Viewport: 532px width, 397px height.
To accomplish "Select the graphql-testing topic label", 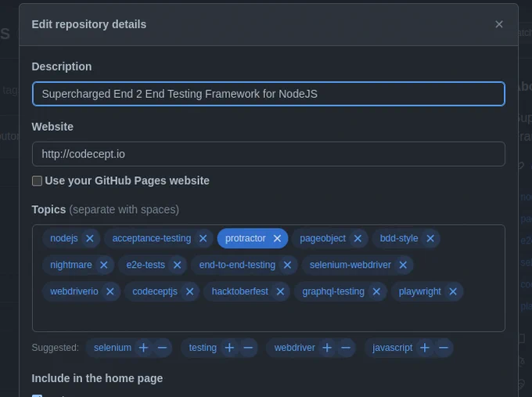I will click(x=333, y=291).
